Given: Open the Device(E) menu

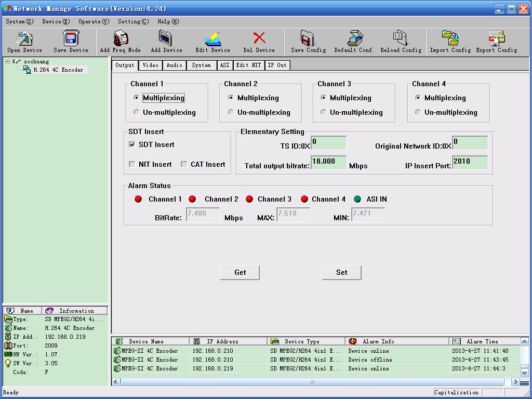Looking at the screenshot, I should coord(56,21).
